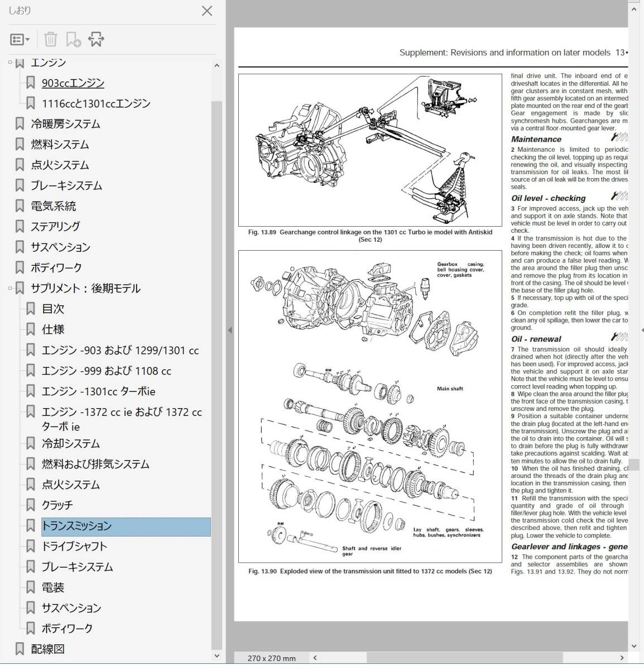This screenshot has width=644, height=670.
Task: Click the Oil - renewal heading text
Action: click(536, 339)
